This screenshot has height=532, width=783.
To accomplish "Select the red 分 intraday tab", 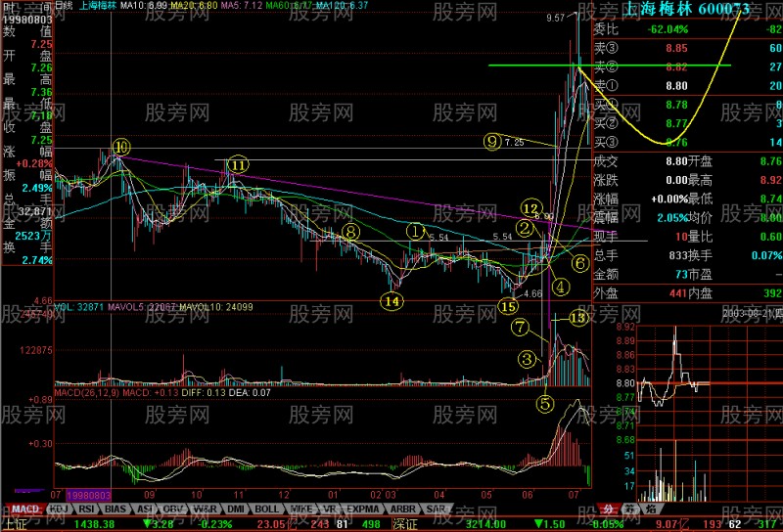I will [608, 510].
